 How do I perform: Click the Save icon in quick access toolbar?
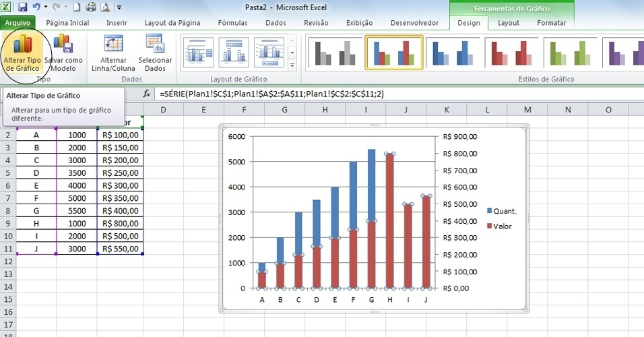(x=23, y=7)
